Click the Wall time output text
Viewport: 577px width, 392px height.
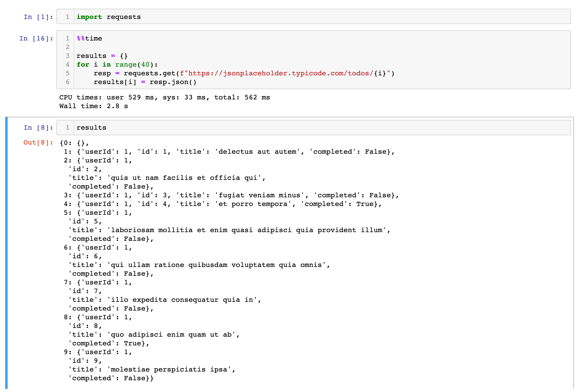94,106
